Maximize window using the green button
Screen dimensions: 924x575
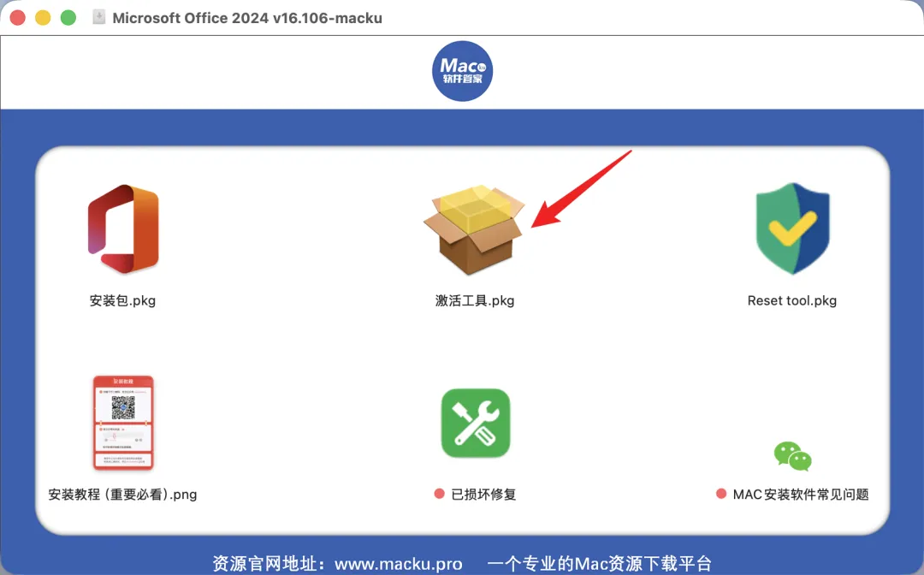(68, 18)
